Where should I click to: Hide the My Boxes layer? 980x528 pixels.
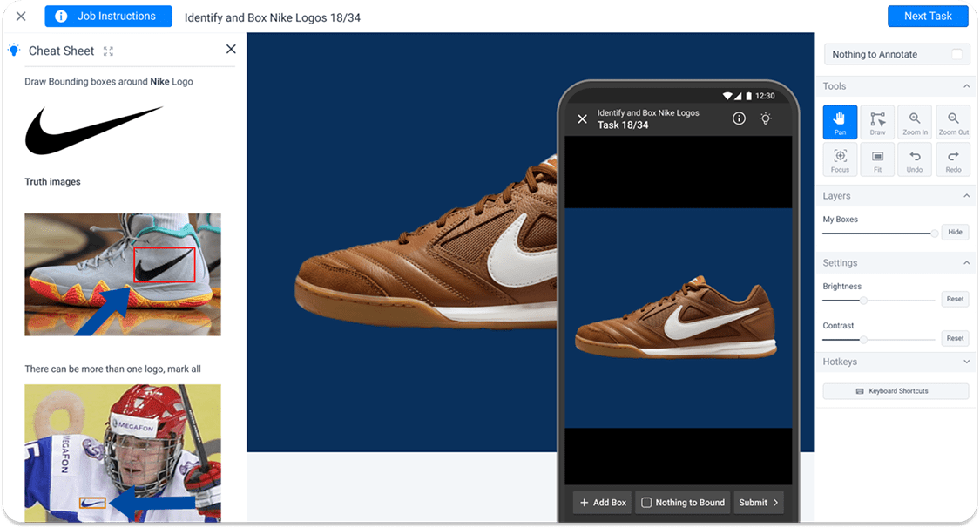pos(955,232)
